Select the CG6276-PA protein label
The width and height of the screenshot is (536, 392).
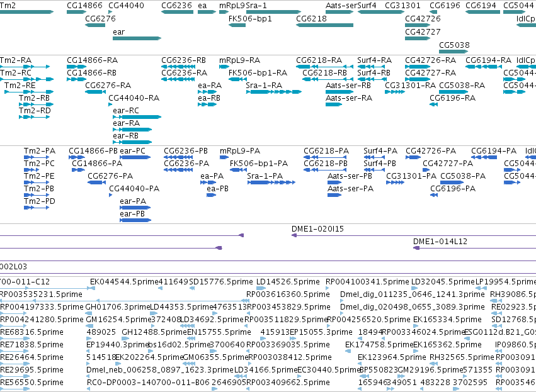coord(110,176)
